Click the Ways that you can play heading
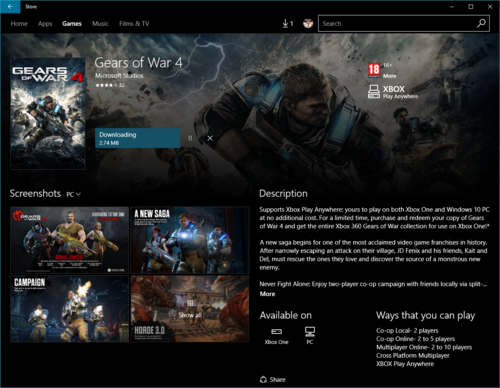Screen dimensions: 500x388 [426, 316]
